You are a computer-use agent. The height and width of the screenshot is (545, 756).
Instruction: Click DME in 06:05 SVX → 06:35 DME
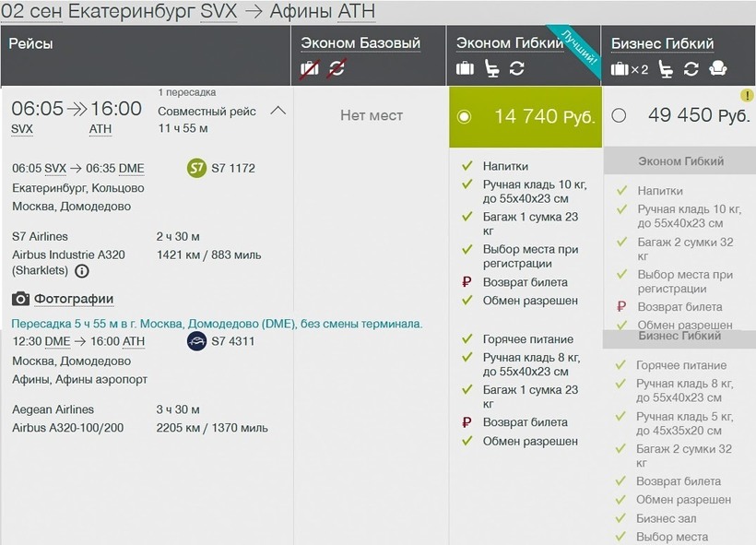coord(131,169)
